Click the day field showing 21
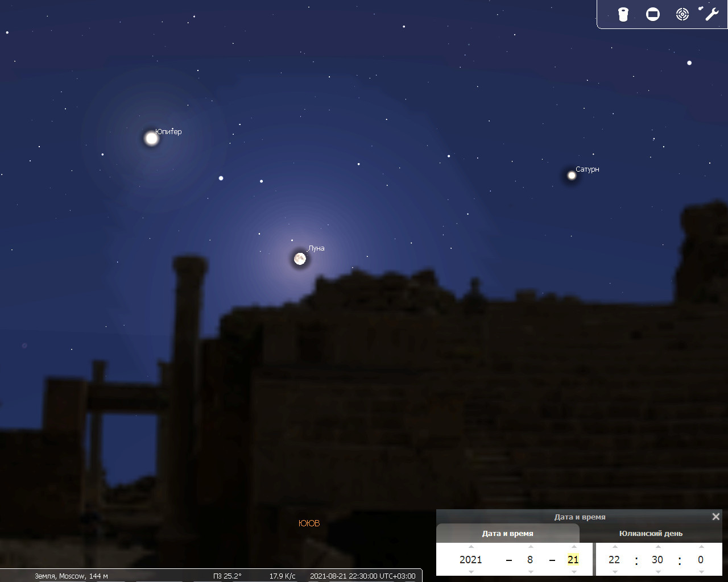 pos(573,560)
